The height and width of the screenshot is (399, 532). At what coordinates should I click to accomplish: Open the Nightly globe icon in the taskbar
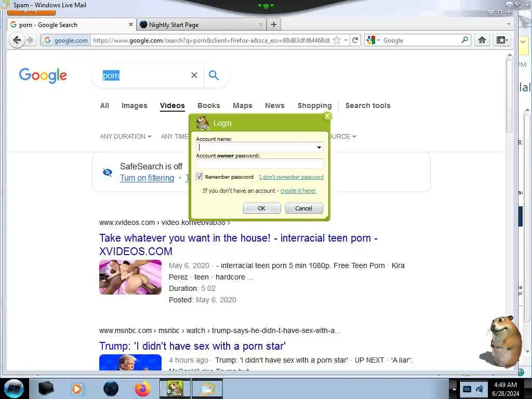pyautogui.click(x=111, y=389)
